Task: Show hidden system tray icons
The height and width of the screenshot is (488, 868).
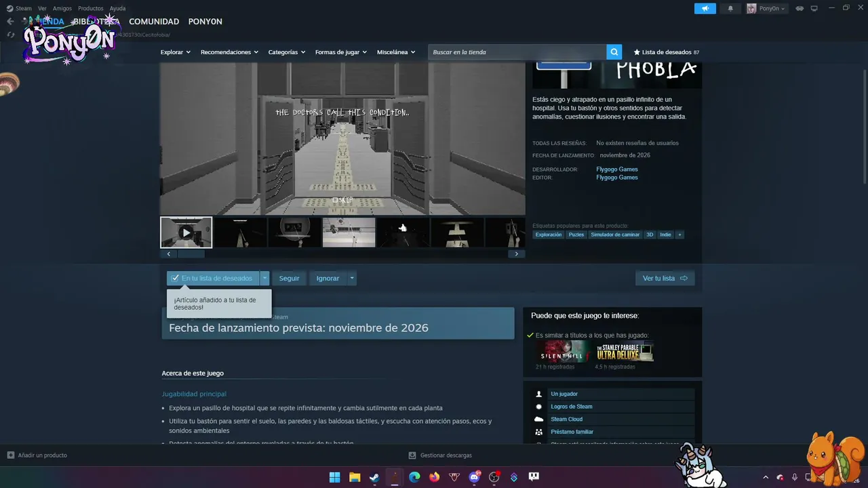Action: [766, 477]
